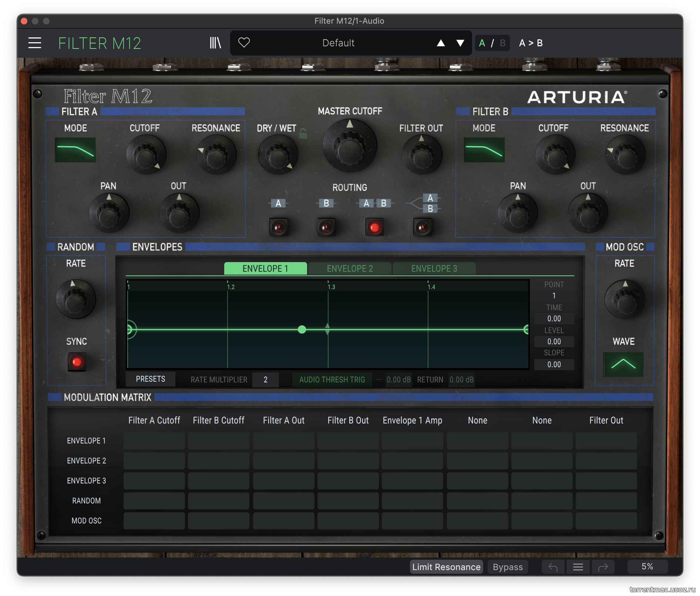Click the Filter B Resonance knob
This screenshot has height=596, width=700.
point(625,155)
